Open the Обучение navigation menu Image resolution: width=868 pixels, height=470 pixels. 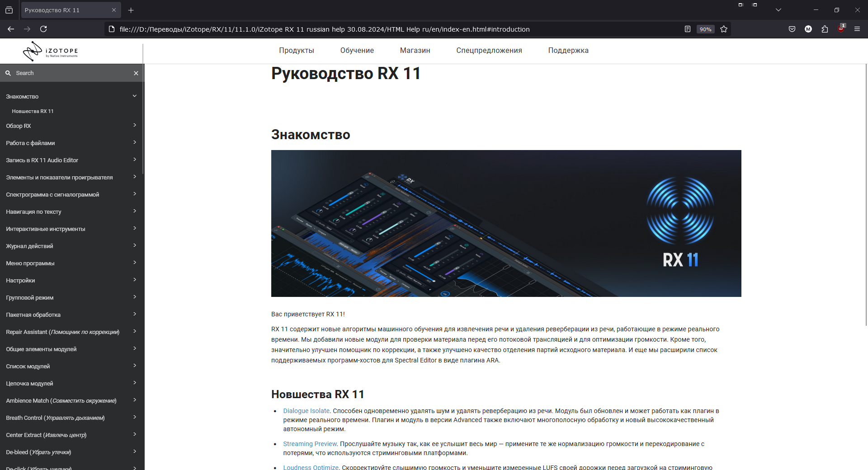pyautogui.click(x=357, y=51)
